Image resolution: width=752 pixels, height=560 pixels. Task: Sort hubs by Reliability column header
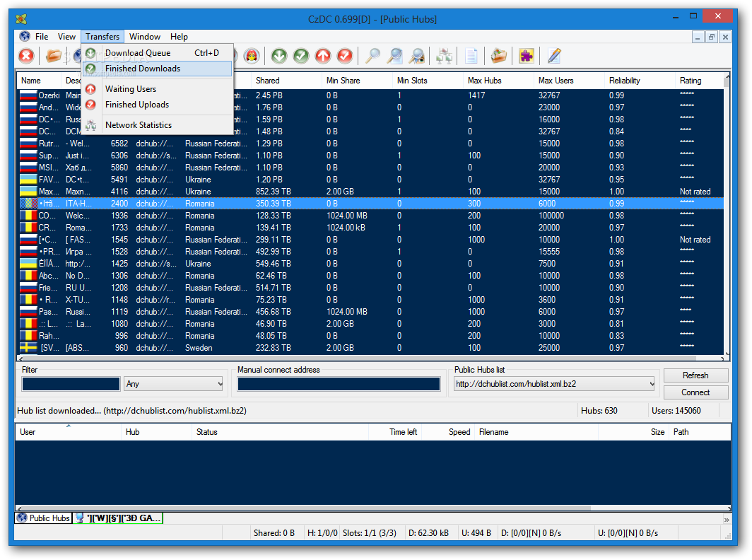coord(640,81)
